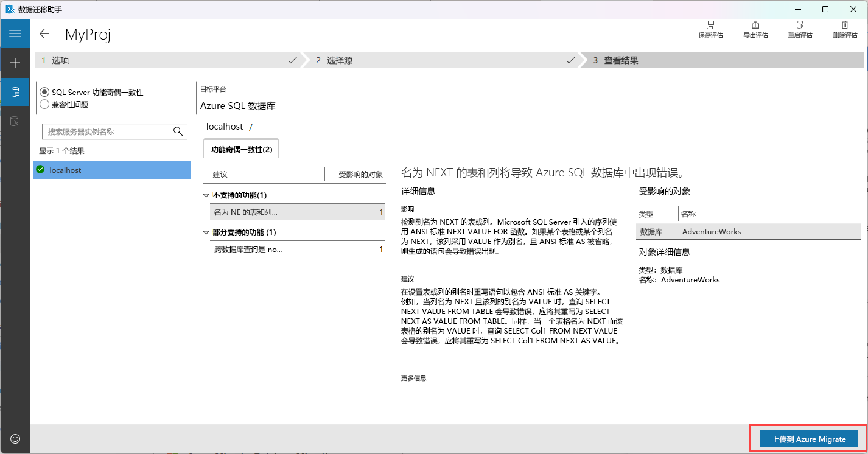Viewport: 868px width, 454px height.
Task: Click the Azure SQL 数据库 target platform text
Action: 237,106
